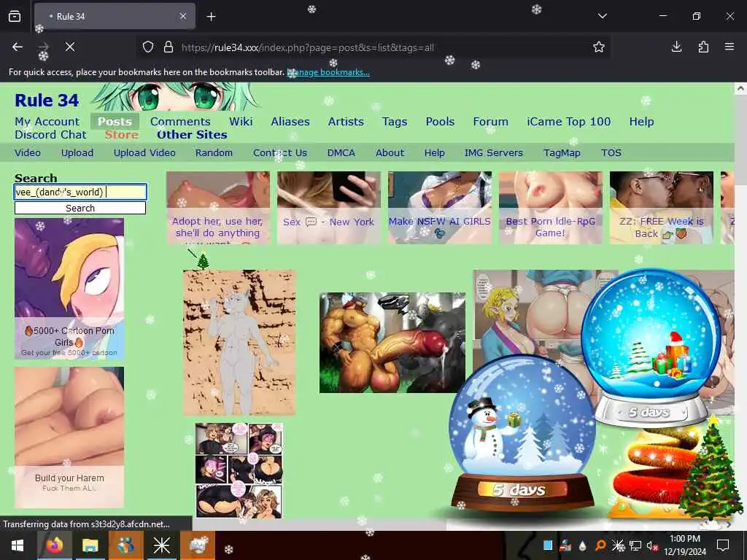Viewport: 747px width, 560px height.
Task: Open the top navigation Help link
Action: tap(641, 122)
